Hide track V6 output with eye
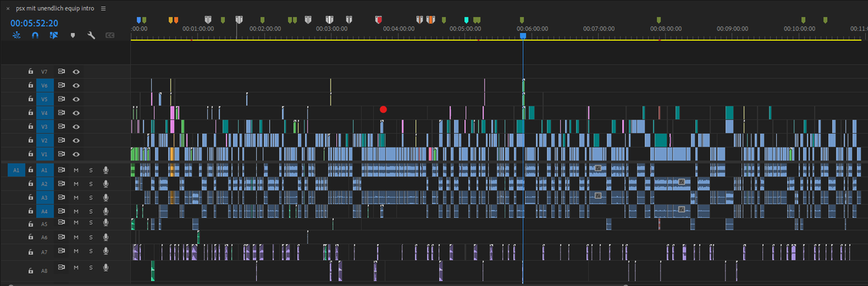Image resolution: width=868 pixels, height=286 pixels. [x=76, y=85]
